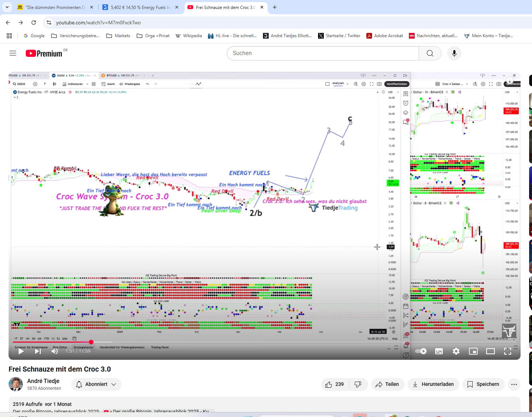Toggle subtitles on the video

click(439, 351)
